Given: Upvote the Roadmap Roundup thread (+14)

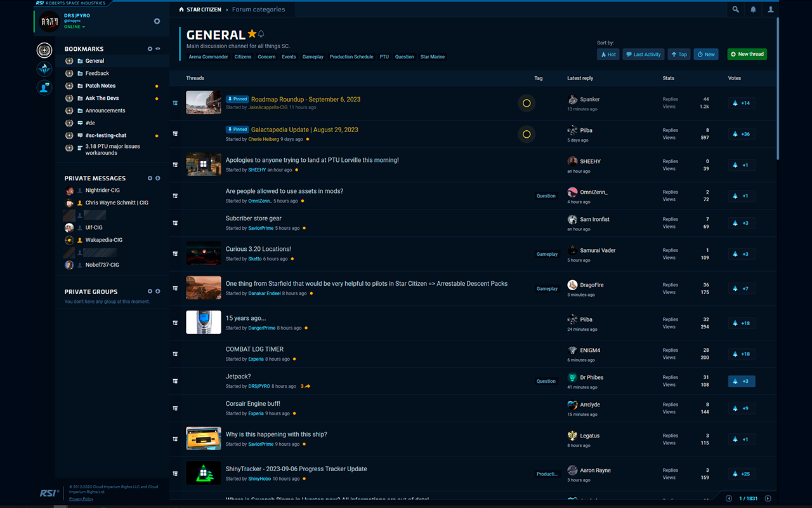Looking at the screenshot, I should point(742,103).
